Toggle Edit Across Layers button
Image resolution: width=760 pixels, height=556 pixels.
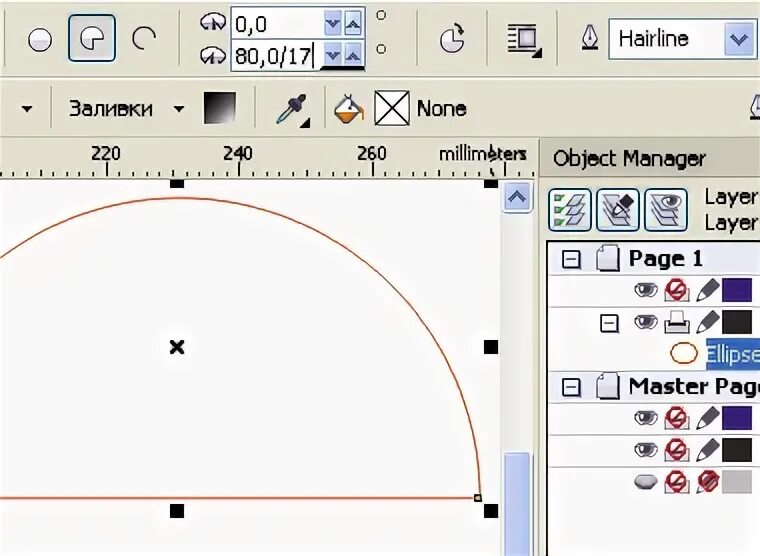pos(618,210)
